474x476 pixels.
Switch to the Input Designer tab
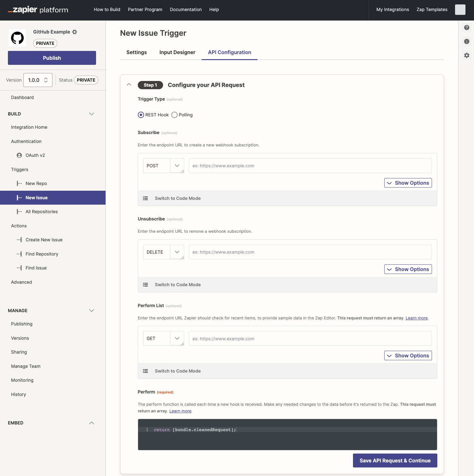click(177, 53)
